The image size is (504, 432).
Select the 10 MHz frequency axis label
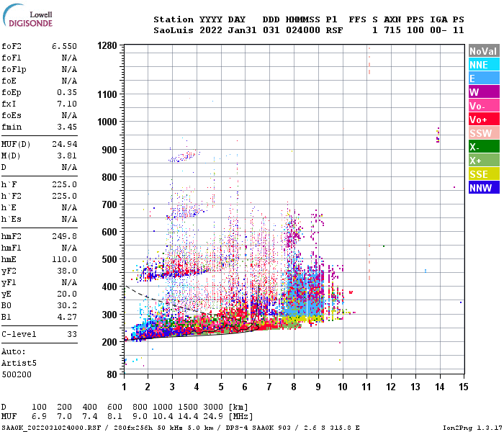point(342,387)
